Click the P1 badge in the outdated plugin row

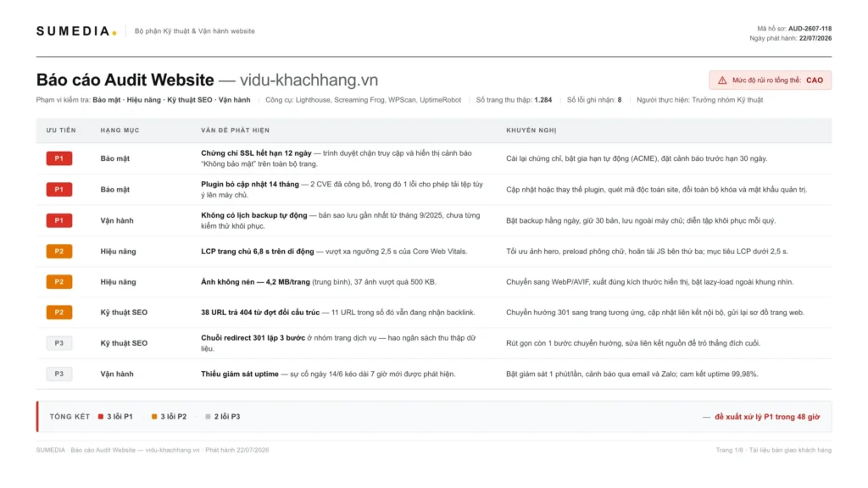59,190
